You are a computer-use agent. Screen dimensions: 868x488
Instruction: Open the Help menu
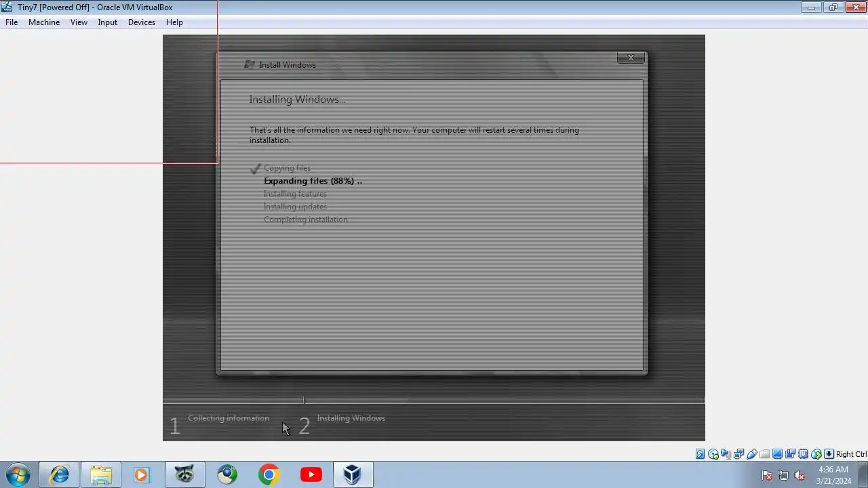pyautogui.click(x=174, y=22)
